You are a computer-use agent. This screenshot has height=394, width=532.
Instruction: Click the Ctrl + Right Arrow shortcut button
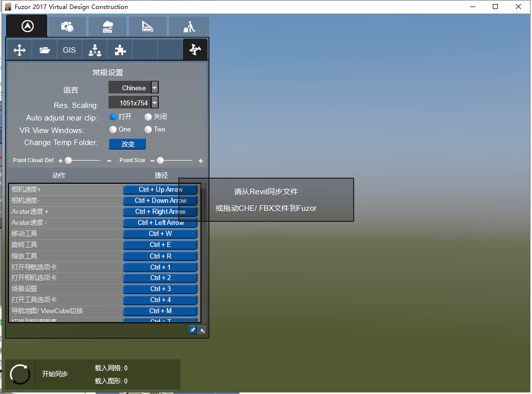click(160, 212)
